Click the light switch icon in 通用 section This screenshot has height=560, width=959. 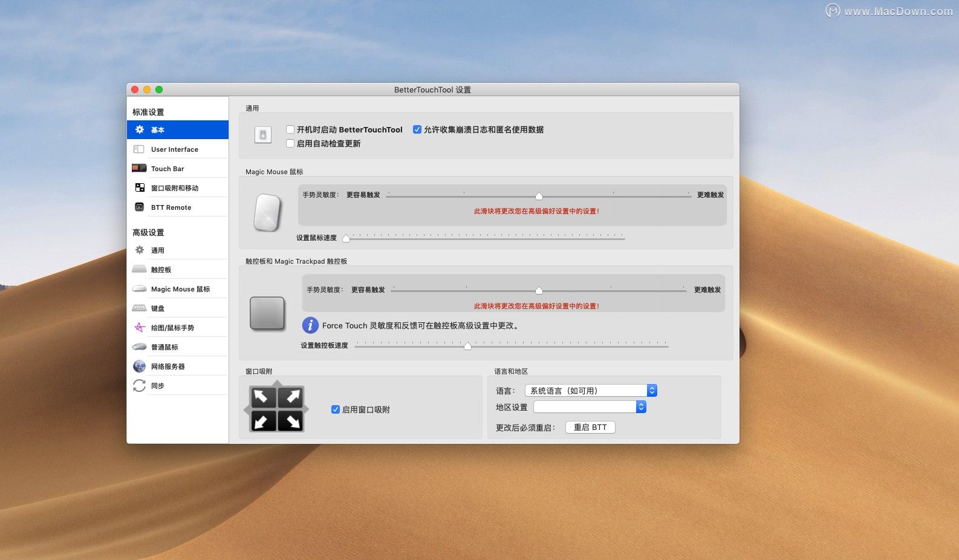(263, 135)
